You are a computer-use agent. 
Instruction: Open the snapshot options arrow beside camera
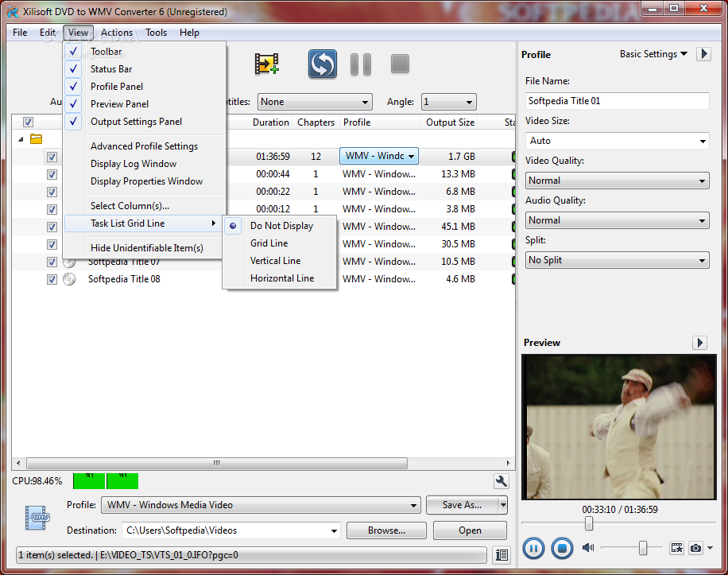click(x=710, y=548)
